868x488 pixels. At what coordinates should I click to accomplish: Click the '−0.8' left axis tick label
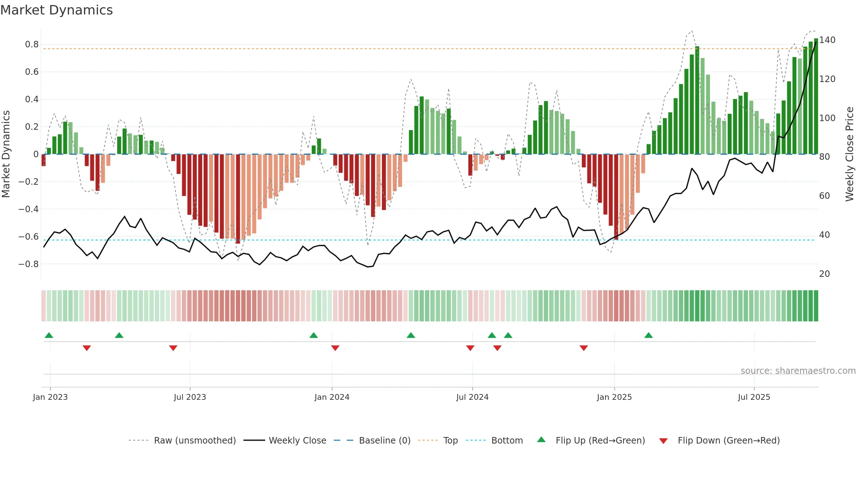click(28, 264)
